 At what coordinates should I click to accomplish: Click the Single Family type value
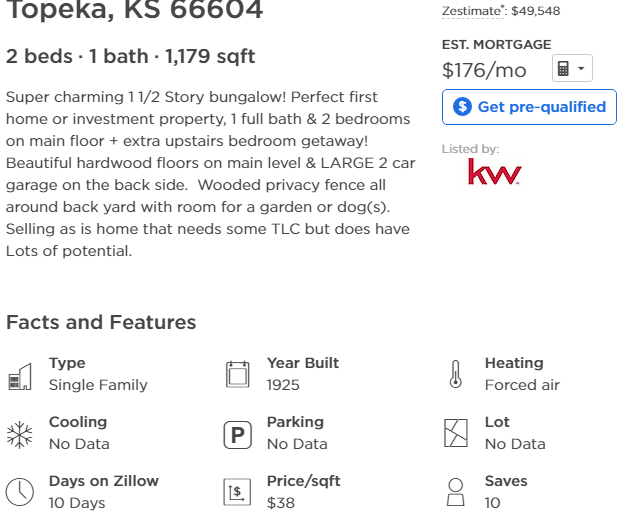click(98, 385)
